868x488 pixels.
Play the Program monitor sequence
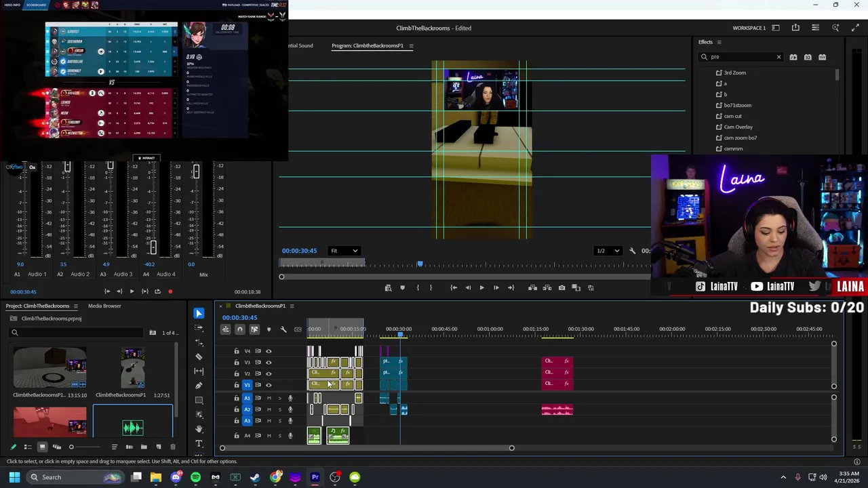tap(481, 288)
